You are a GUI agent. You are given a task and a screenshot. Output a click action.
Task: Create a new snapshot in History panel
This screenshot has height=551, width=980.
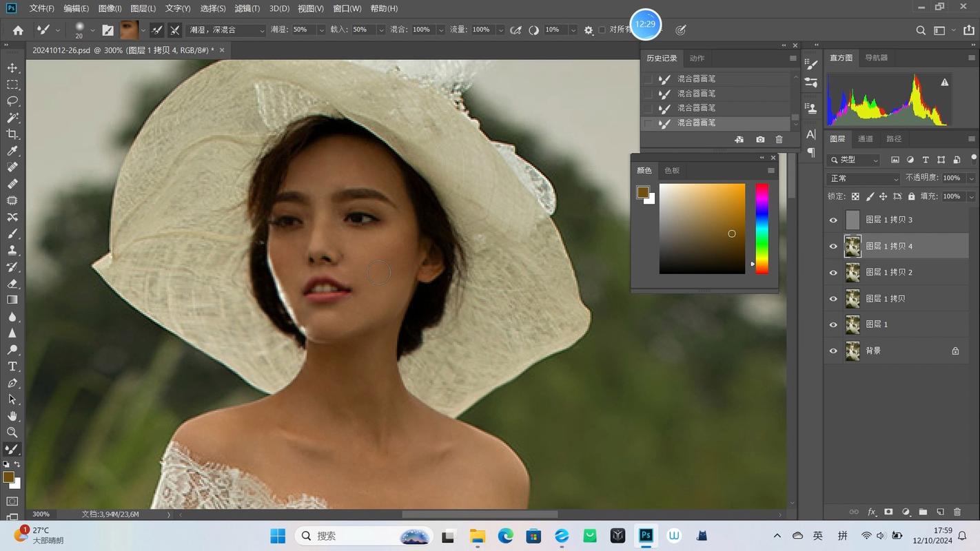click(759, 139)
